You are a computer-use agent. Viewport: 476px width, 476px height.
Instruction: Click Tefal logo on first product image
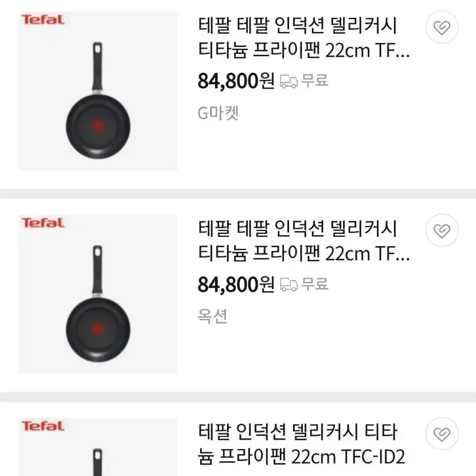42,19
